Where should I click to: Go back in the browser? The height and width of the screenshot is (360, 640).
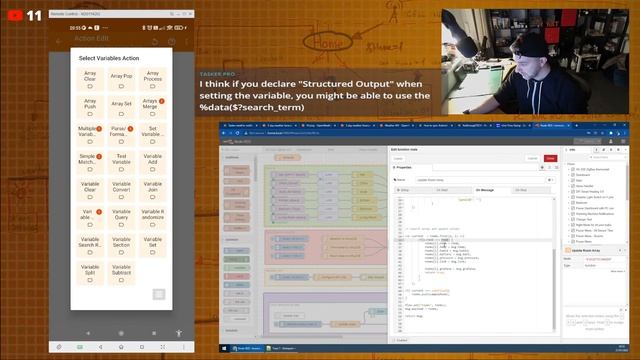[224, 133]
